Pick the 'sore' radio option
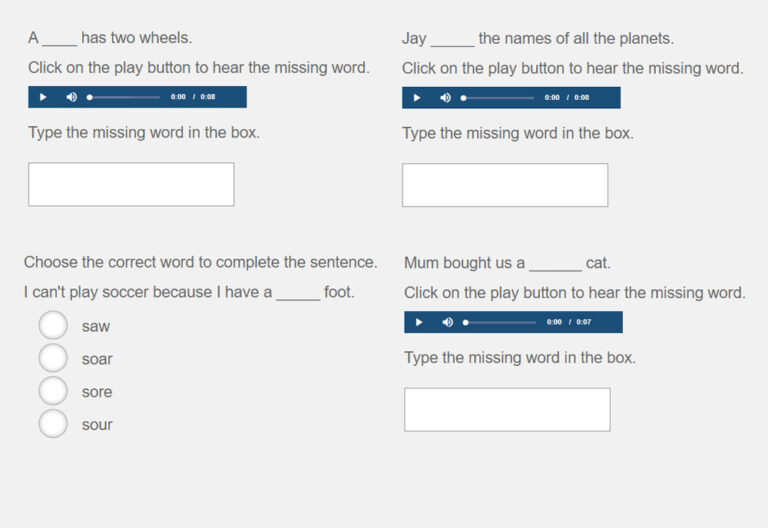The width and height of the screenshot is (768, 528). [x=53, y=391]
